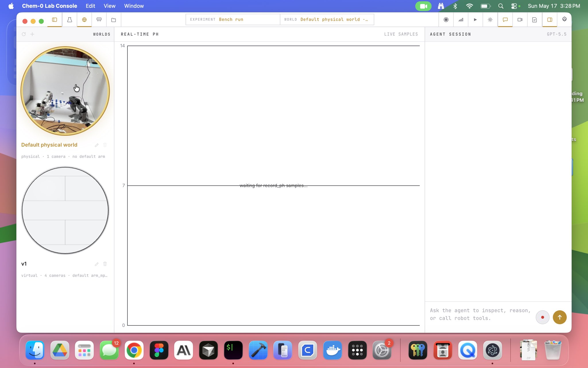Open System Settings from the dock

[382, 350]
